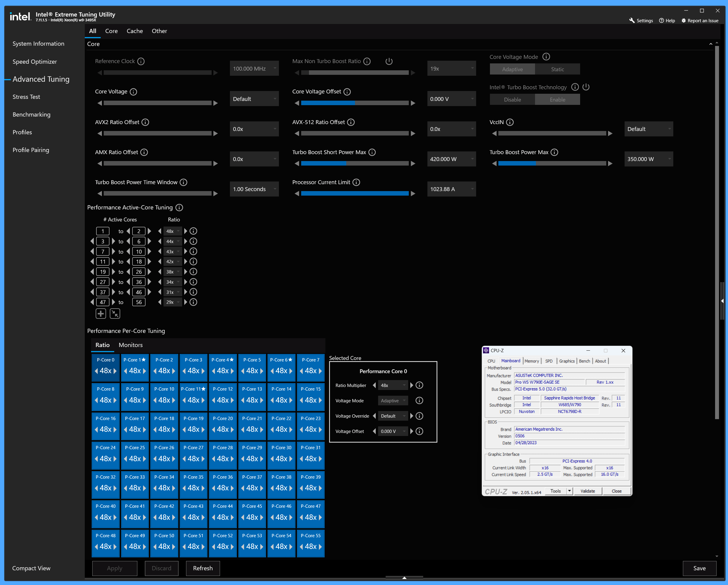728x585 pixels.
Task: Click the Save button
Action: [x=699, y=568]
